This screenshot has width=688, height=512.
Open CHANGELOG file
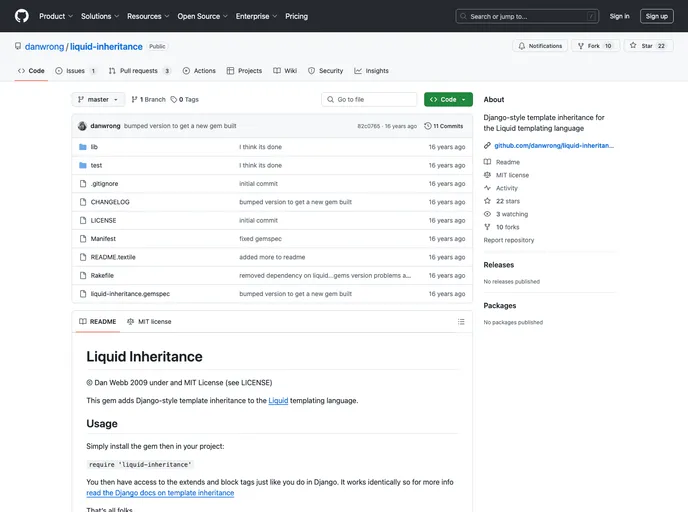pos(110,202)
